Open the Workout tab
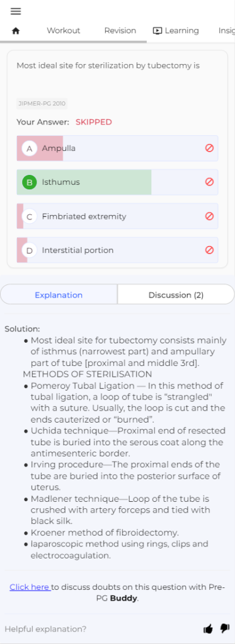235x644 pixels. point(64,31)
